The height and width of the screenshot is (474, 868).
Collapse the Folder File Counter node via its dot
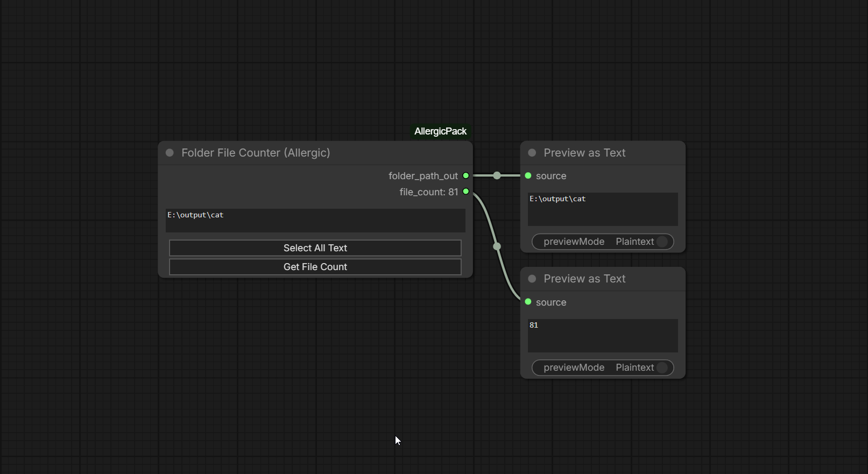coord(170,153)
